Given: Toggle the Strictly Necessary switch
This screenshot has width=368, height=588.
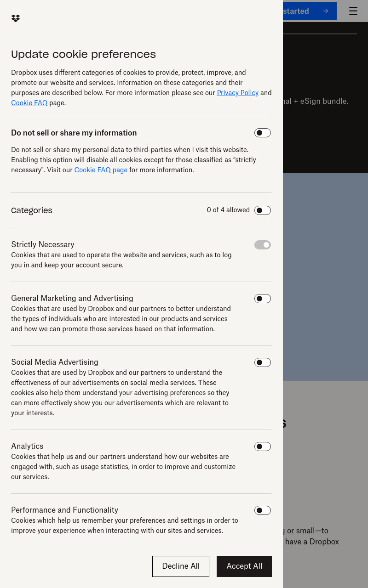Looking at the screenshot, I should [x=263, y=245].
